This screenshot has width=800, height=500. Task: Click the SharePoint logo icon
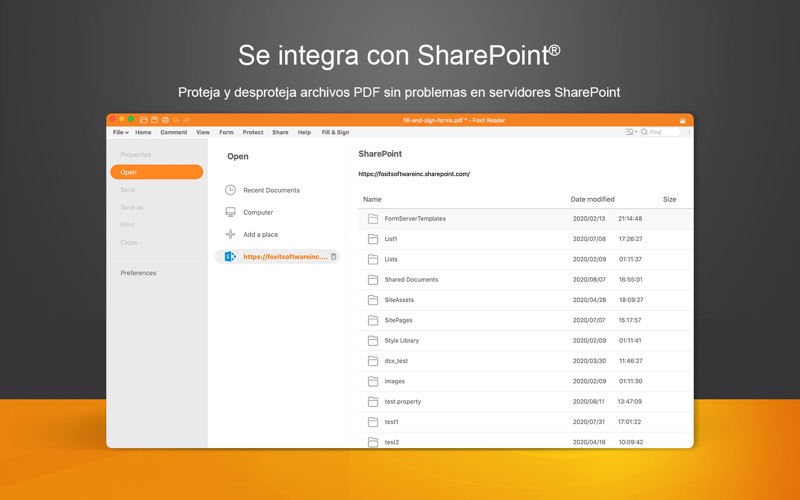coord(231,257)
